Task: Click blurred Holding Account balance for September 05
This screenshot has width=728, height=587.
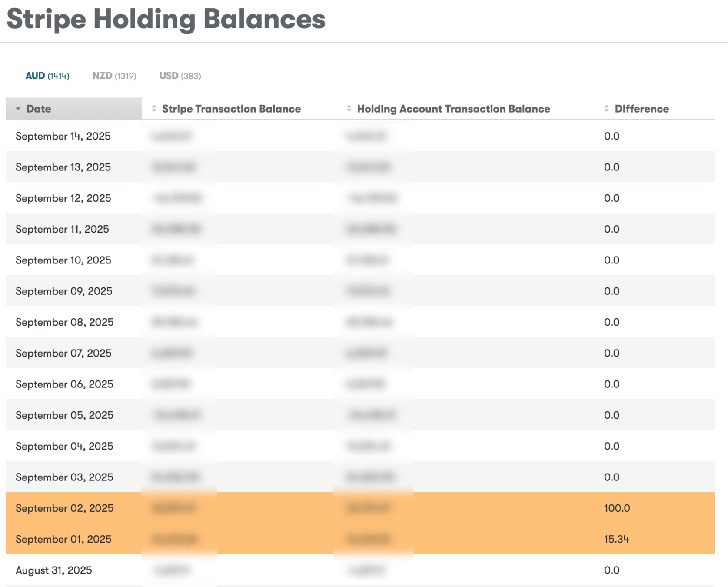Action: (x=372, y=415)
